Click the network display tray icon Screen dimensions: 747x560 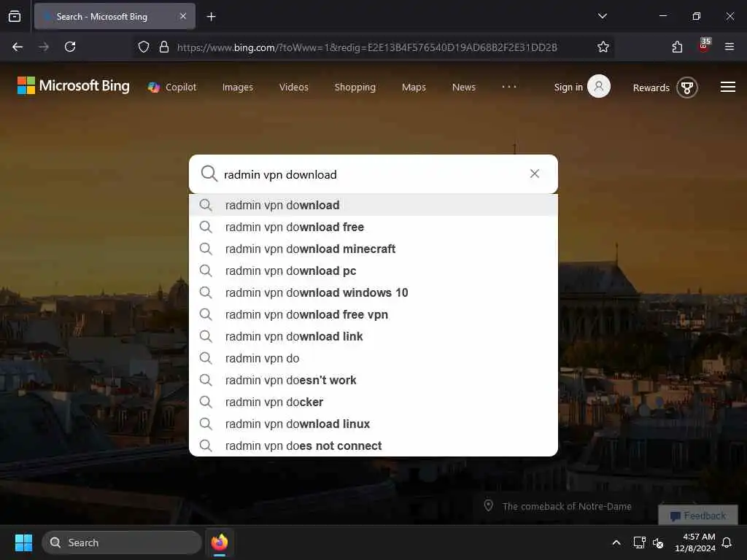[x=639, y=542]
